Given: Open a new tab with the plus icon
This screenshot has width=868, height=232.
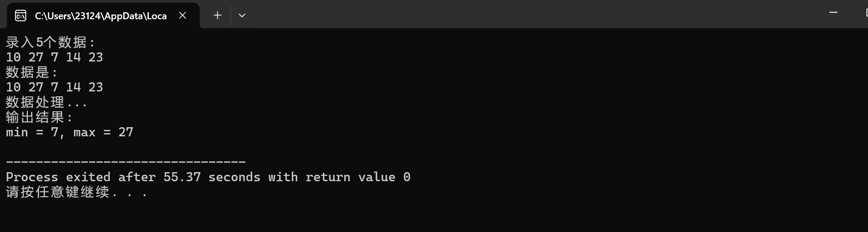Looking at the screenshot, I should (x=217, y=16).
